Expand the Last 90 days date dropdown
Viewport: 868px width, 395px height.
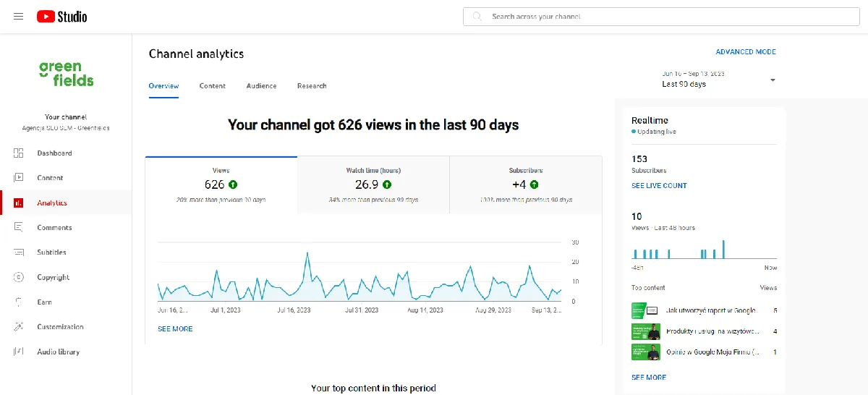pyautogui.click(x=773, y=80)
